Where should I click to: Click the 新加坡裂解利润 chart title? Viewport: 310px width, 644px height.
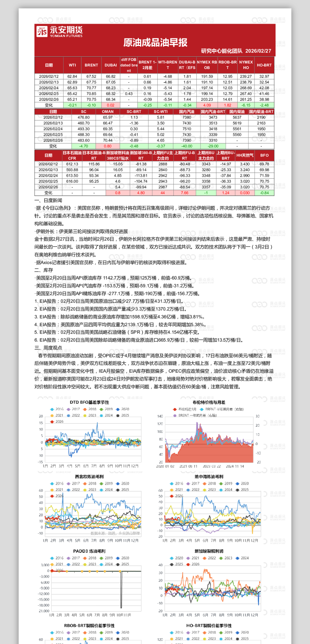tap(209, 551)
